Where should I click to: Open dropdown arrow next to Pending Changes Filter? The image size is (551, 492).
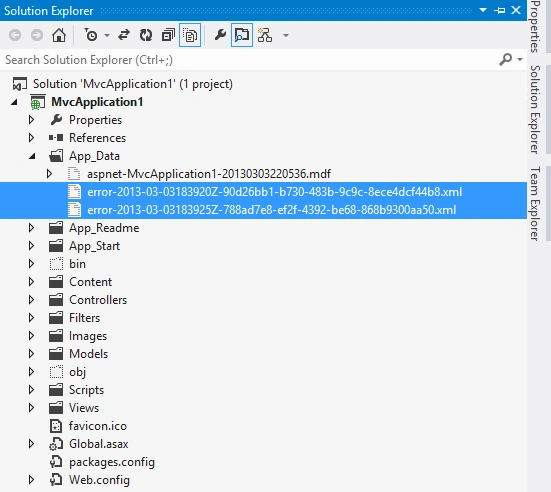pyautogui.click(x=107, y=35)
